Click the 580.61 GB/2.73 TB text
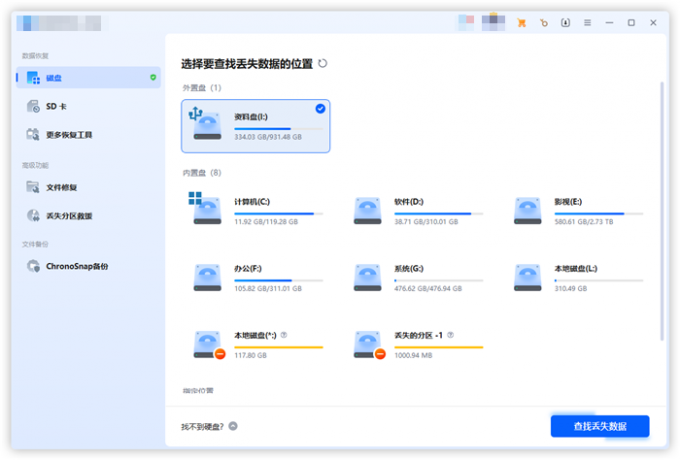 (584, 222)
